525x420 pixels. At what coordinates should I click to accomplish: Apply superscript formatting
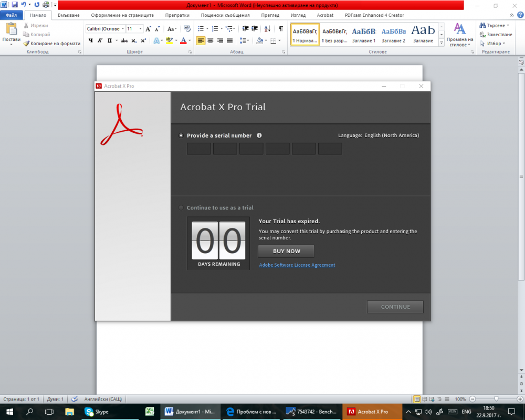pyautogui.click(x=143, y=40)
